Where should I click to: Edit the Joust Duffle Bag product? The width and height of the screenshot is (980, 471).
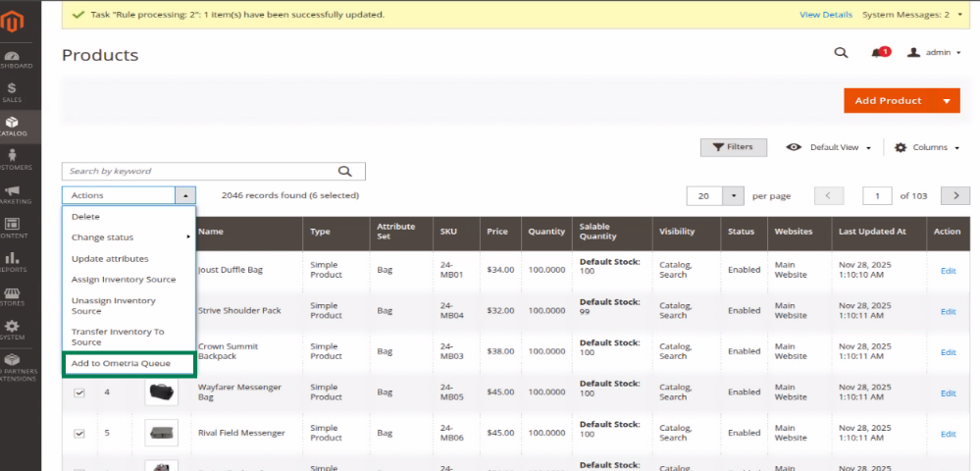click(x=949, y=271)
